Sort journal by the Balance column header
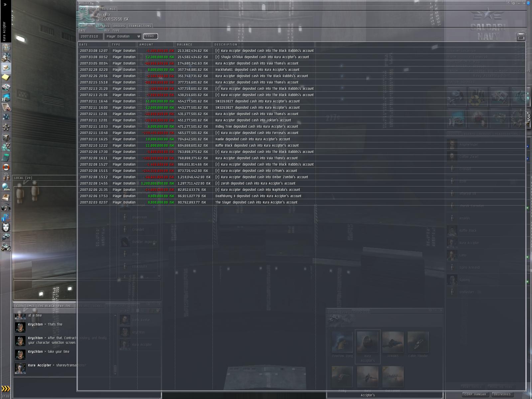This screenshot has height=399, width=532. pyautogui.click(x=194, y=45)
